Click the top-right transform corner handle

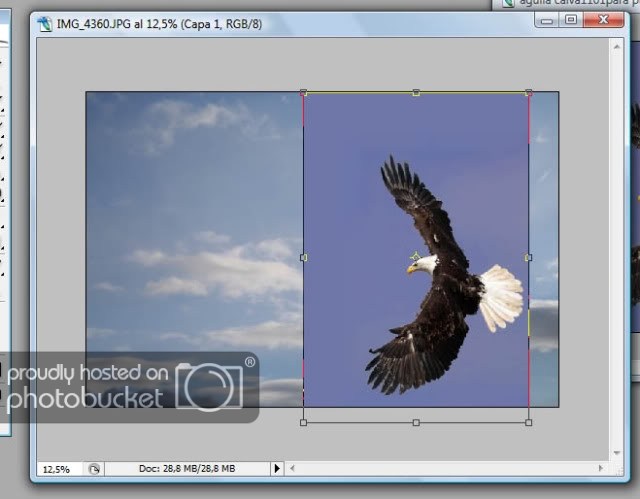coord(528,92)
